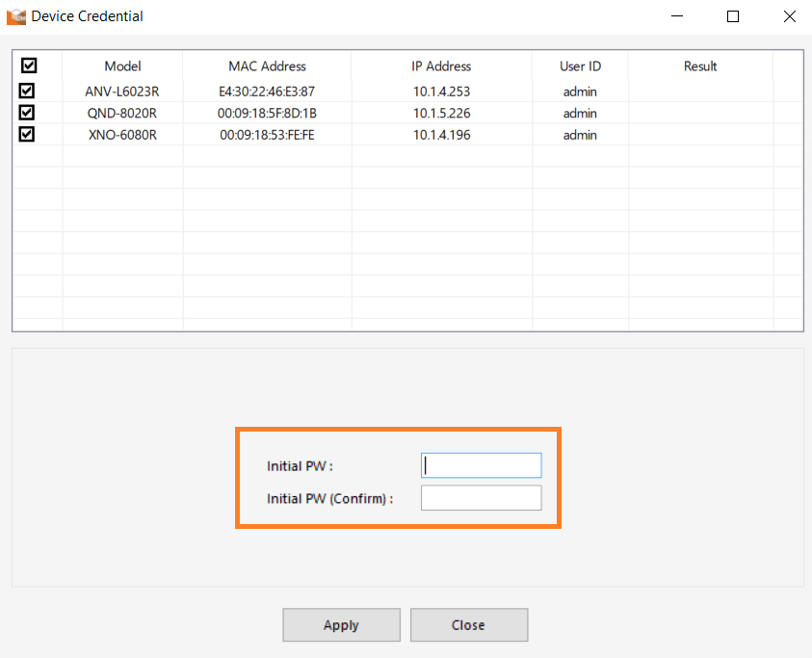Select the MAC Address column header
Screen dimensions: 812x658
(267, 66)
